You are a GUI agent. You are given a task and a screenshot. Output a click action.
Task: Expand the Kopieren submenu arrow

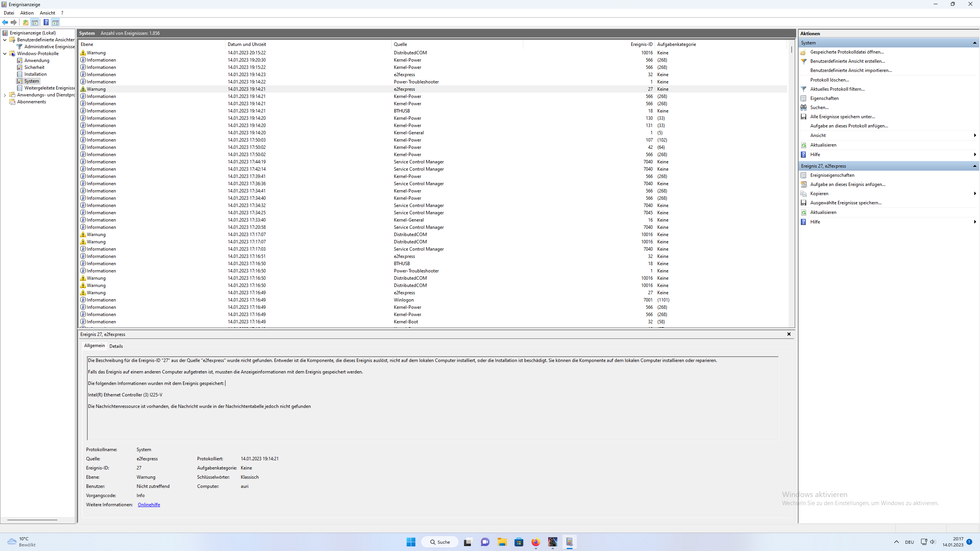pos(974,194)
